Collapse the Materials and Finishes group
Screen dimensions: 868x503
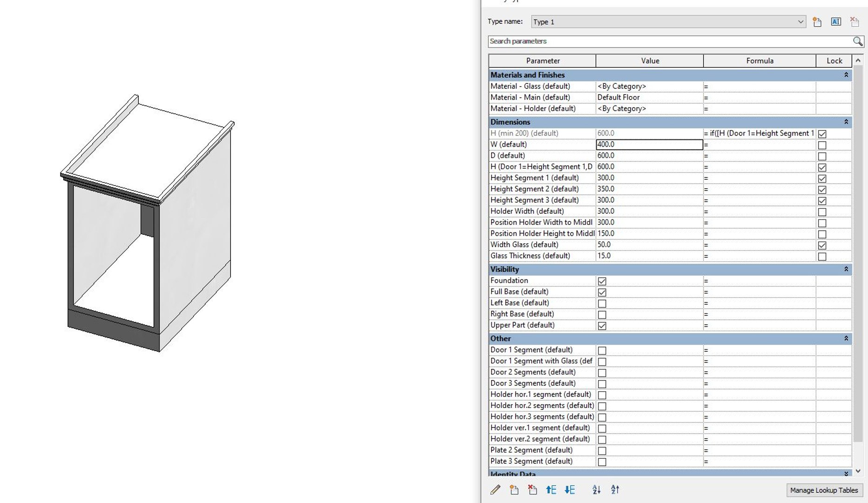pyautogui.click(x=846, y=75)
